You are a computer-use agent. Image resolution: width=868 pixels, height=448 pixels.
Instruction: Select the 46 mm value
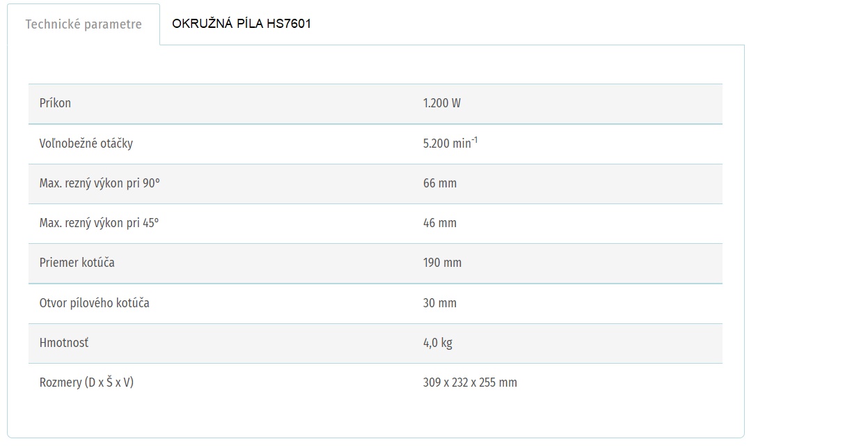pyautogui.click(x=440, y=223)
